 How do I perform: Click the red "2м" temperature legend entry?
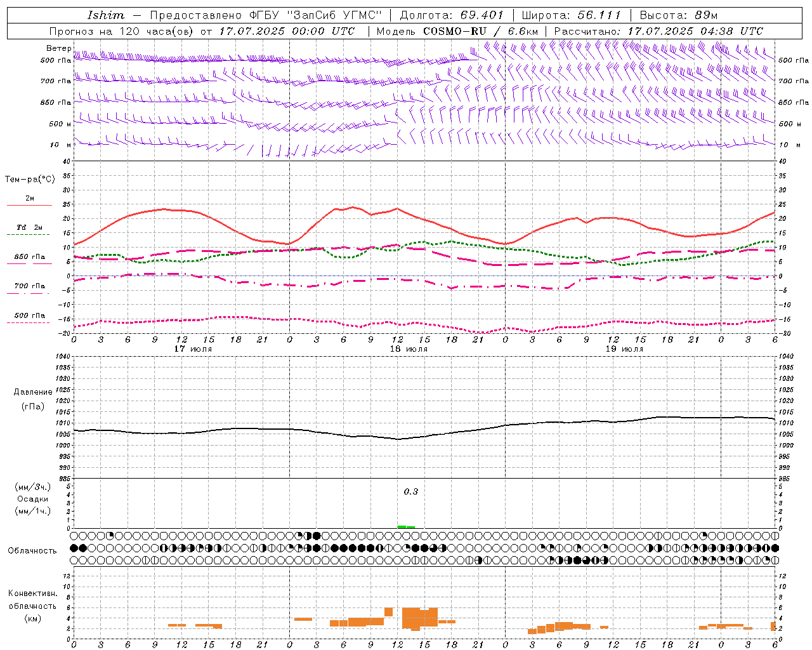[x=30, y=199]
